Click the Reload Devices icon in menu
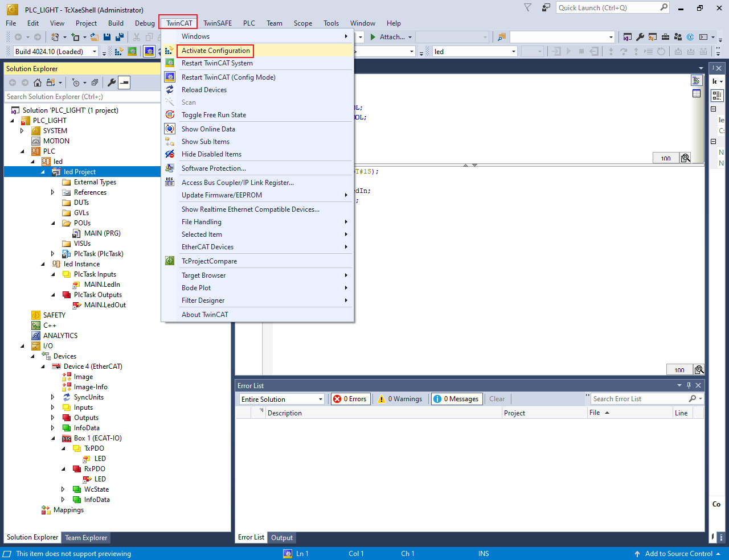This screenshot has height=560, width=729. tap(170, 90)
